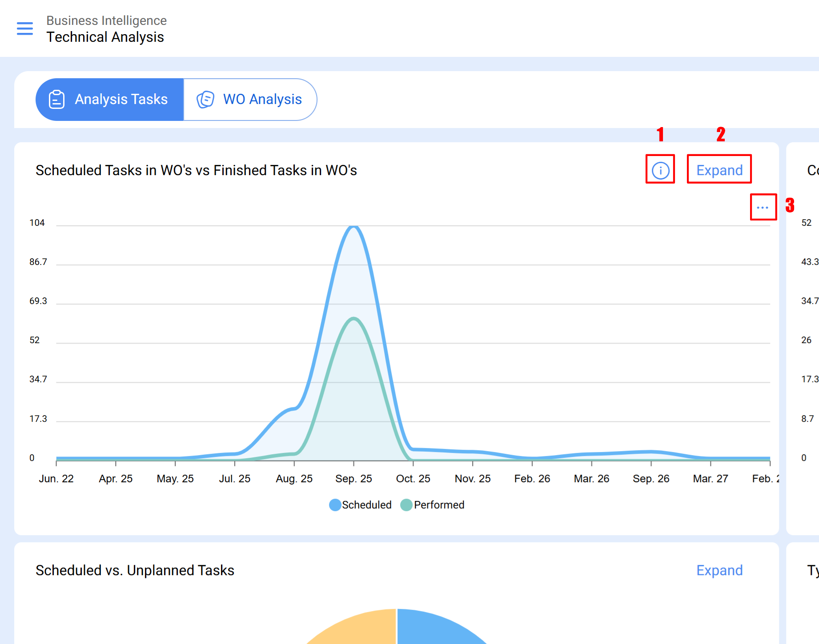Open the hamburger navigation menu

[x=25, y=28]
